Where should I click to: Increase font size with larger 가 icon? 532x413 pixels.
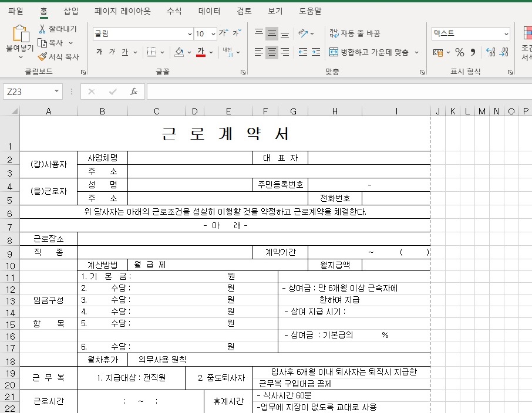[x=224, y=33]
